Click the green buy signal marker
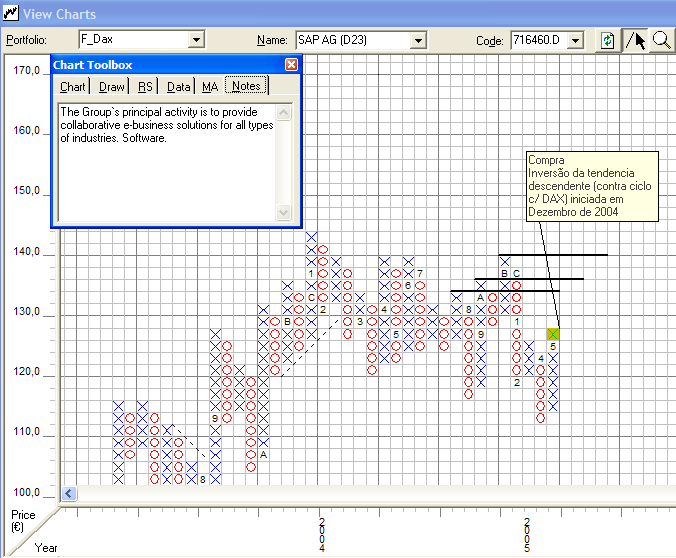 [553, 334]
